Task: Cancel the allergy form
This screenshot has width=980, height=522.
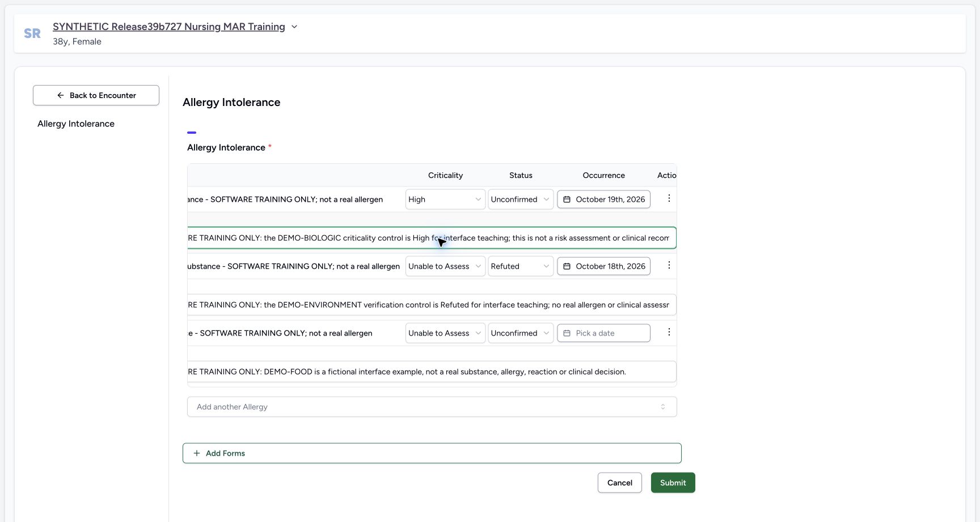Action: (x=620, y=483)
